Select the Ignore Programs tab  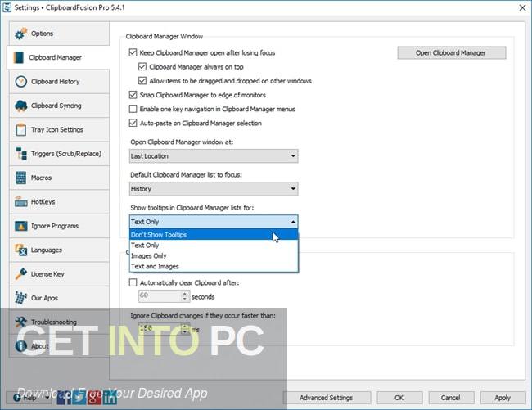click(x=60, y=226)
